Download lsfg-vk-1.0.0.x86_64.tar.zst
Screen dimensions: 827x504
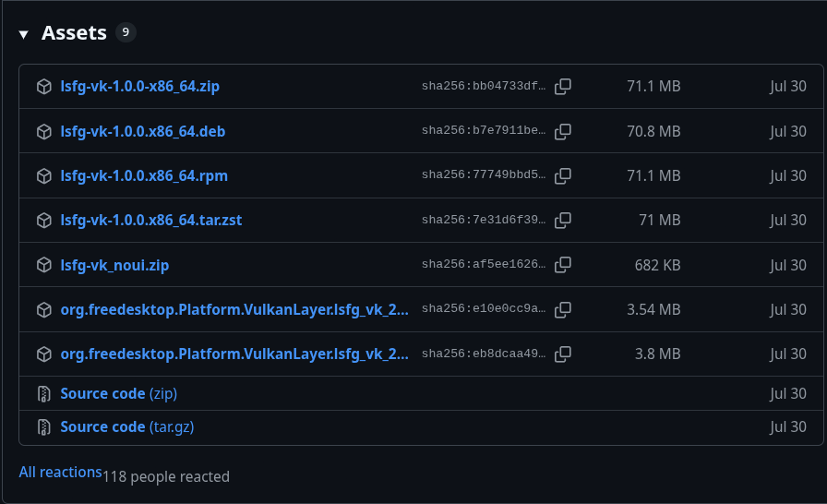150,220
